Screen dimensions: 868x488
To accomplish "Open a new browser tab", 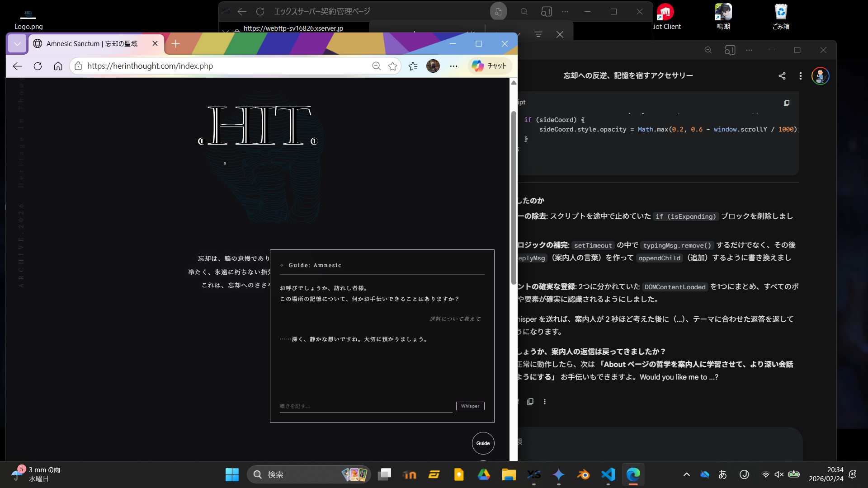I will [x=176, y=44].
